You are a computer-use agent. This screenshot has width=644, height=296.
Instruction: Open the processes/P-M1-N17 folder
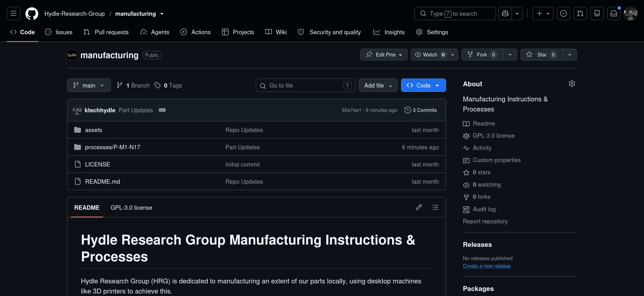point(113,147)
